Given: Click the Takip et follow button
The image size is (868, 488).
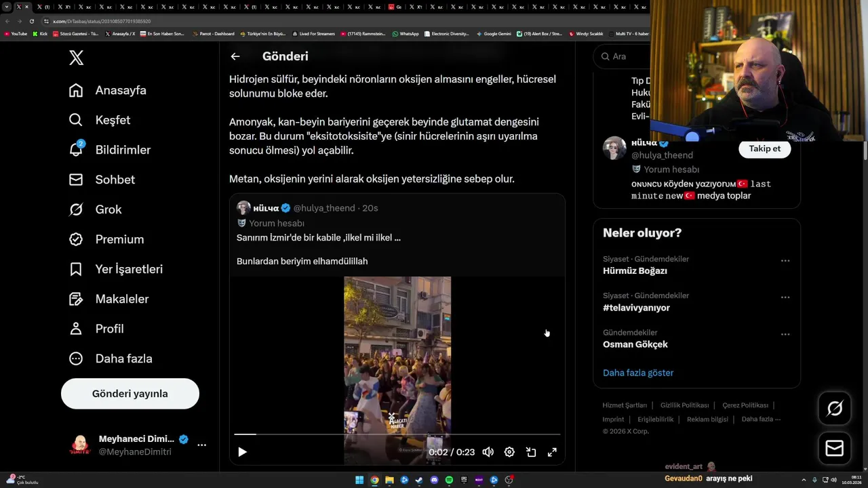Looking at the screenshot, I should pyautogui.click(x=764, y=148).
